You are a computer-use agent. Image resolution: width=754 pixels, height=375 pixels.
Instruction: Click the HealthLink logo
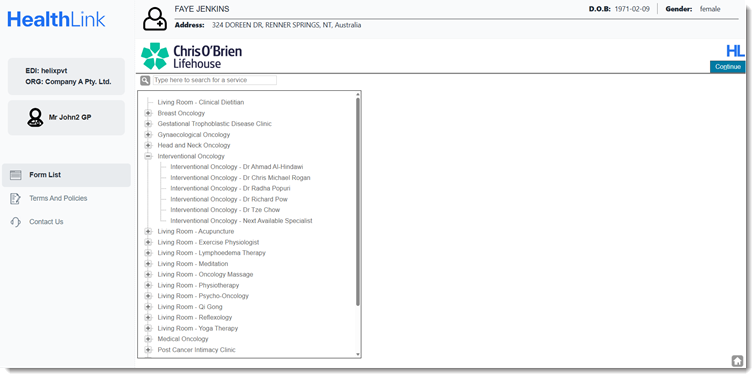[56, 19]
